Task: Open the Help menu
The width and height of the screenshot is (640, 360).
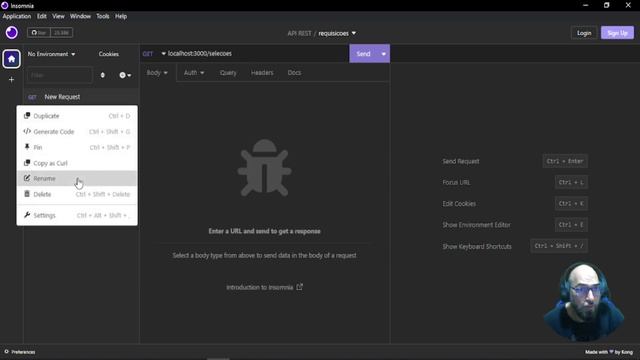Action: [x=121, y=16]
